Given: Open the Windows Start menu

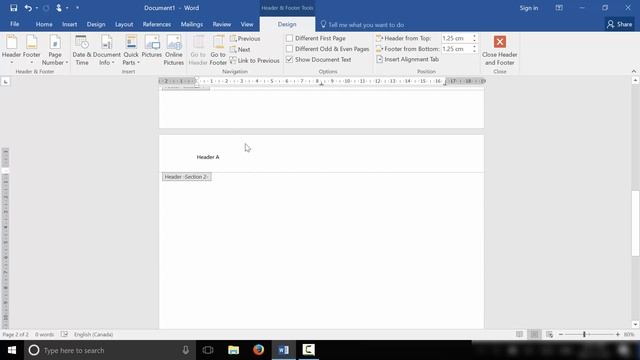Looking at the screenshot, I should tap(12, 350).
